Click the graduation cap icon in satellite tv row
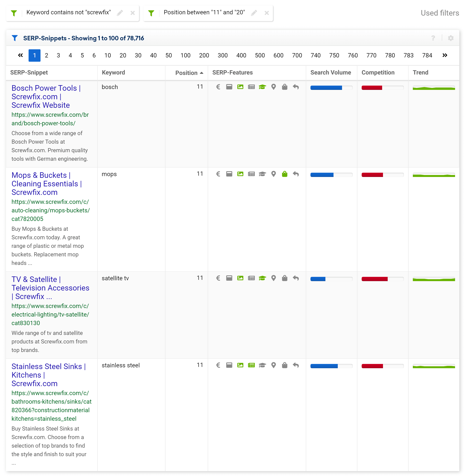Viewport: 467px width, 476px height. point(262,278)
